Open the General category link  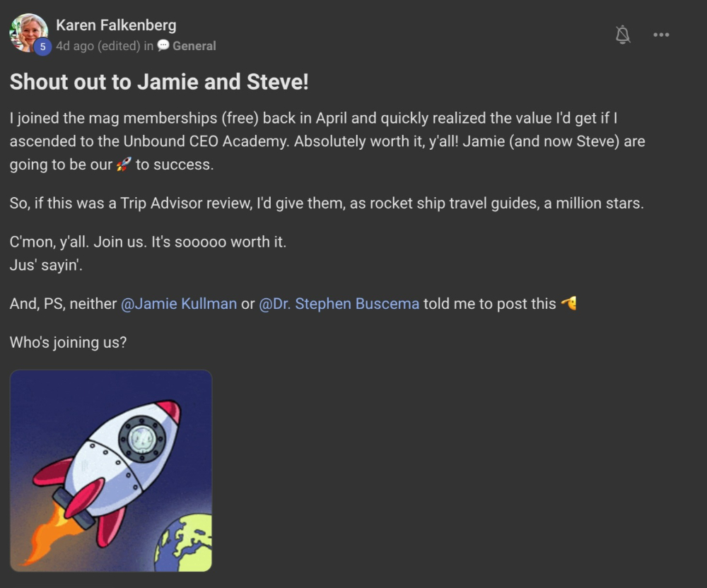[194, 46]
